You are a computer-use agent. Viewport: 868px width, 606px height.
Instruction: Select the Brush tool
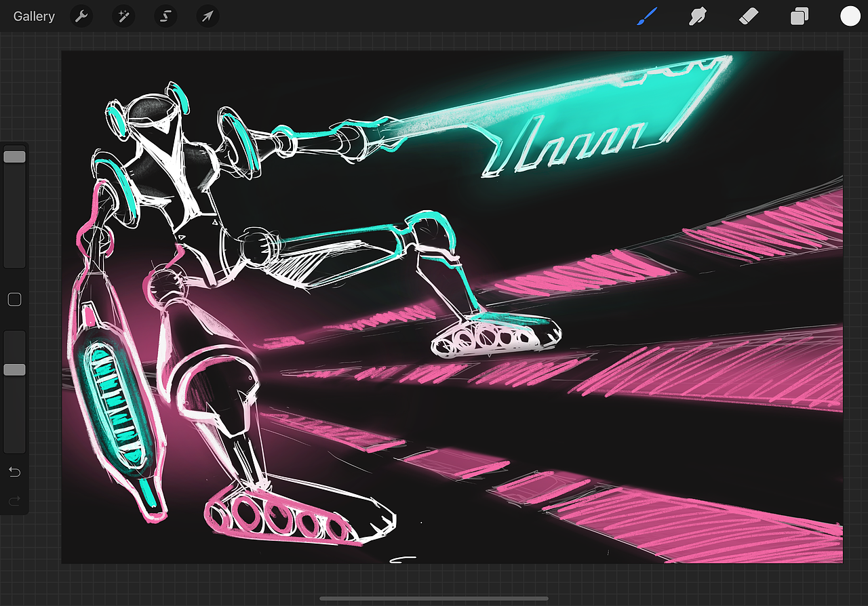click(x=648, y=16)
